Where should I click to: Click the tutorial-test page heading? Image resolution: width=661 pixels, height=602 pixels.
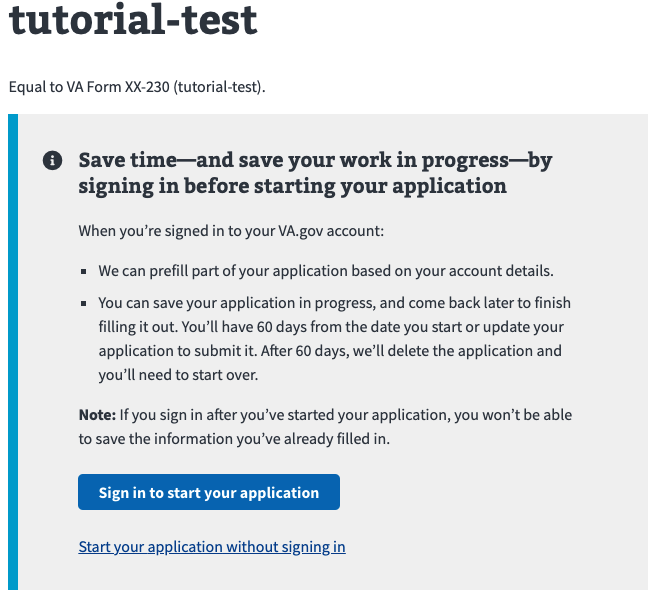coord(133,20)
